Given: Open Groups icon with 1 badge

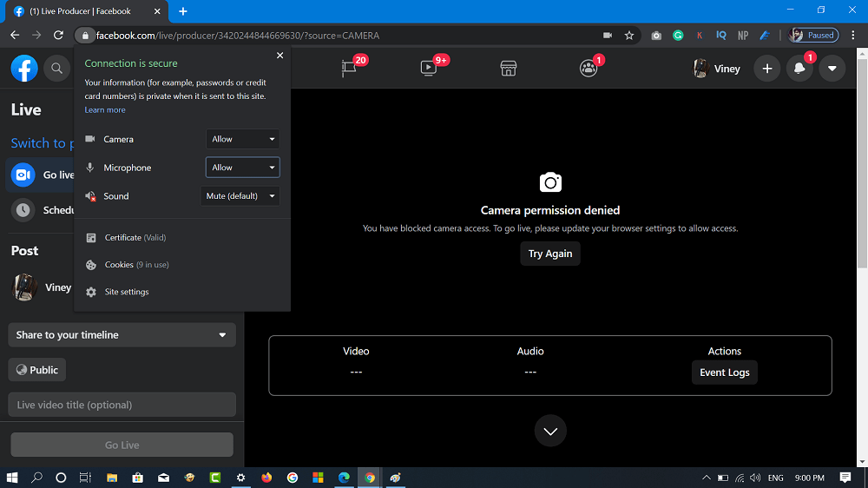Looking at the screenshot, I should click(588, 68).
